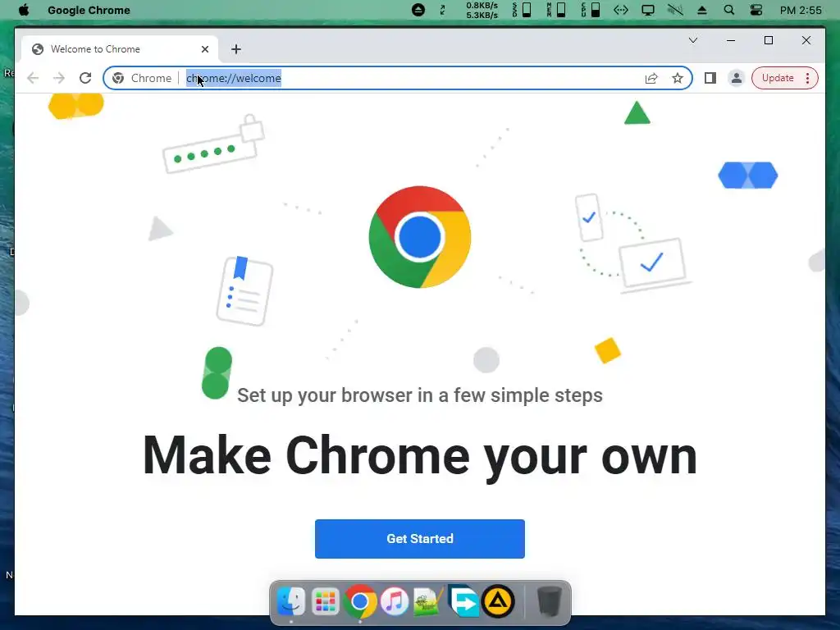
Task: Click the muted sound menu bar icon
Action: pyautogui.click(x=675, y=10)
